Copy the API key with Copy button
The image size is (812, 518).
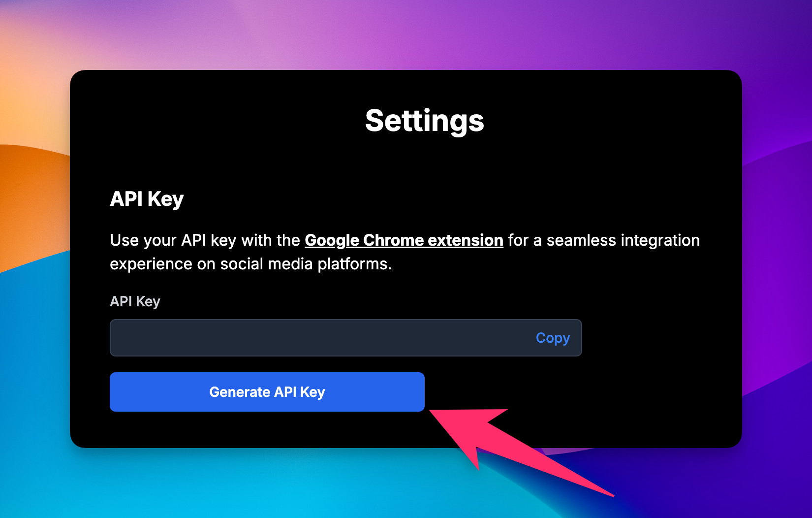tap(553, 338)
